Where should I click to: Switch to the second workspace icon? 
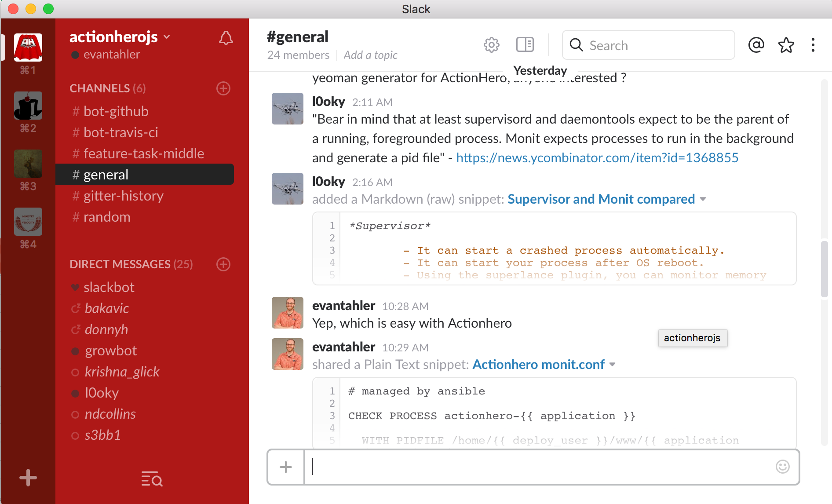[28, 106]
